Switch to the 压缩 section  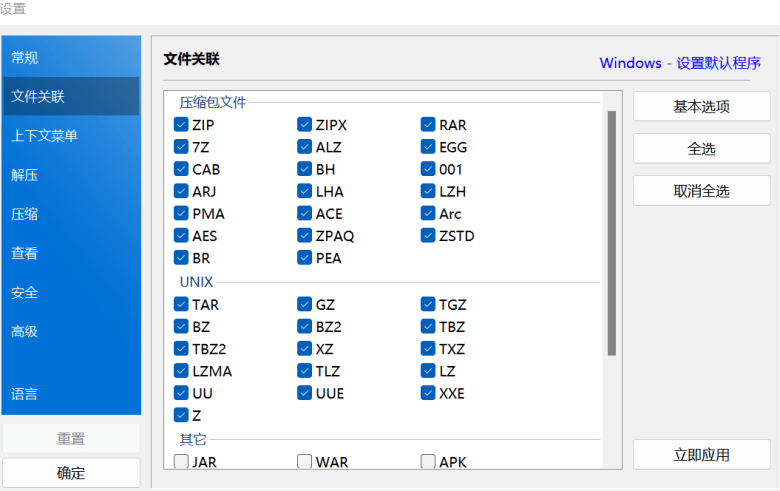pos(71,214)
